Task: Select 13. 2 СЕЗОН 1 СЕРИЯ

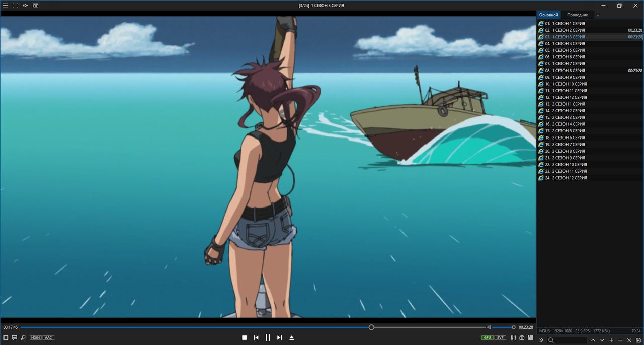Action: pos(590,104)
